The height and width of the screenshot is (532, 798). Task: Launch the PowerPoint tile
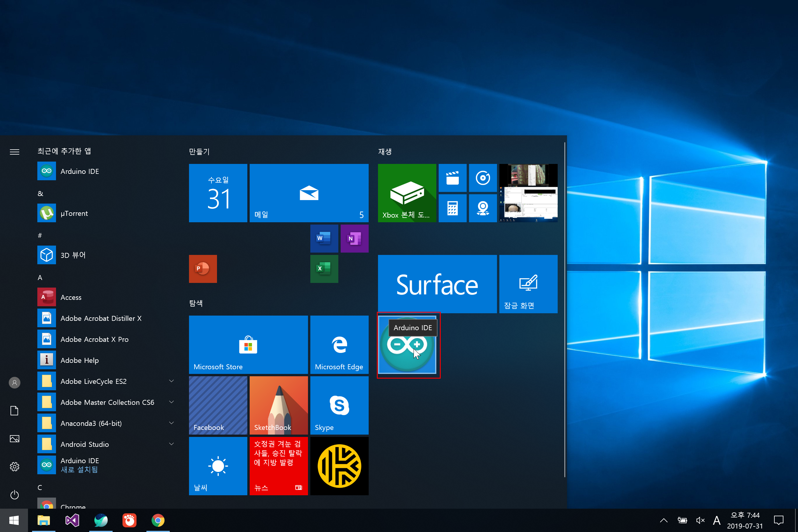pos(202,269)
